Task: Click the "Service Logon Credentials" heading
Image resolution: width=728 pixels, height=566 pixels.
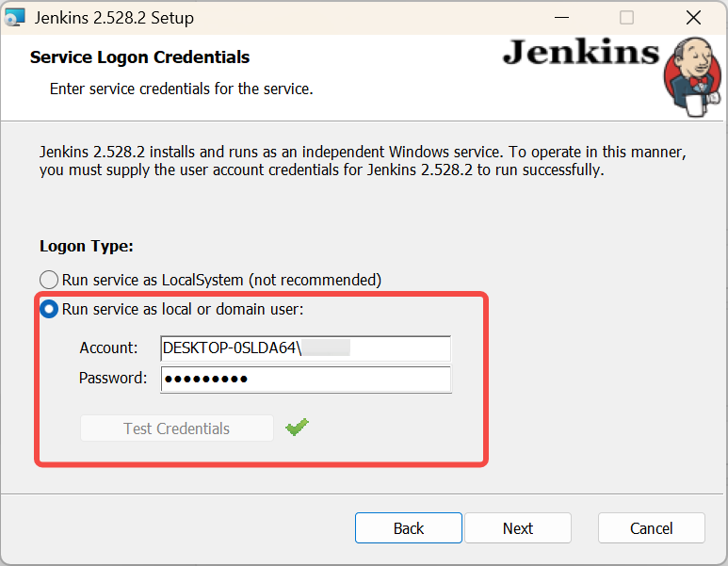Action: (139, 57)
